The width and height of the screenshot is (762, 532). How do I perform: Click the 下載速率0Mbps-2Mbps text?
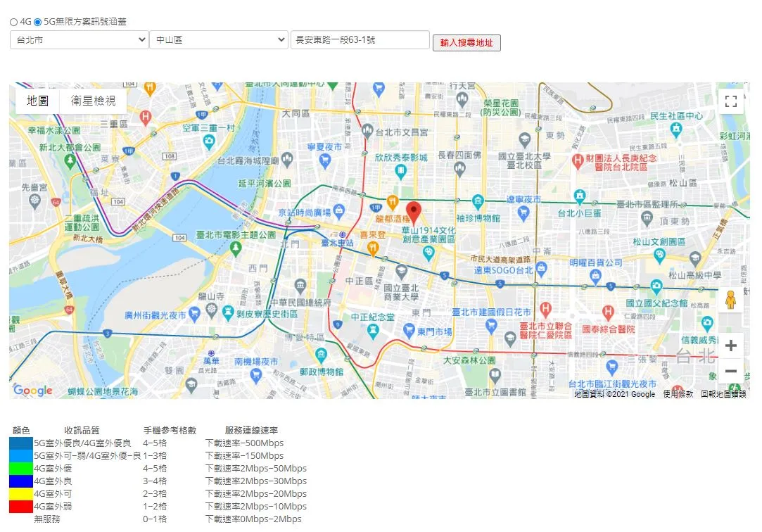click(253, 519)
